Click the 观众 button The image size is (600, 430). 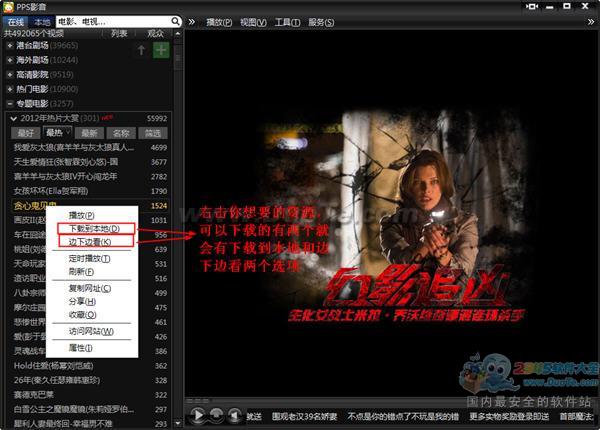[x=155, y=34]
